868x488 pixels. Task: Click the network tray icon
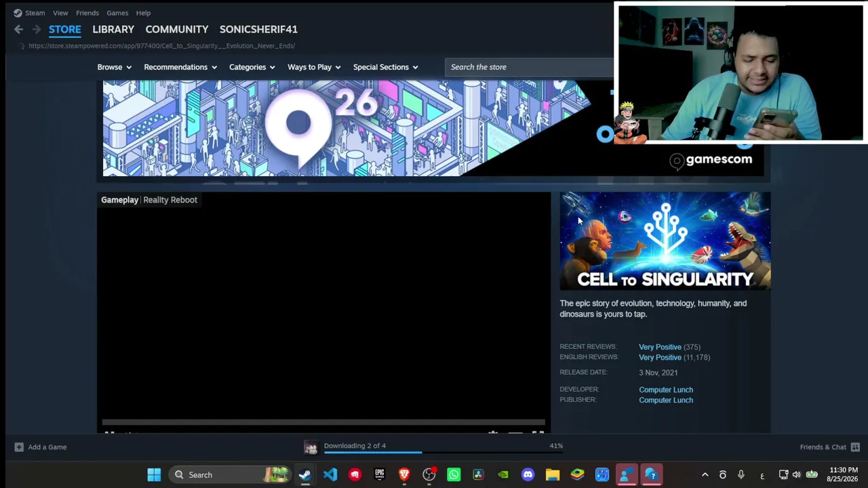784,475
